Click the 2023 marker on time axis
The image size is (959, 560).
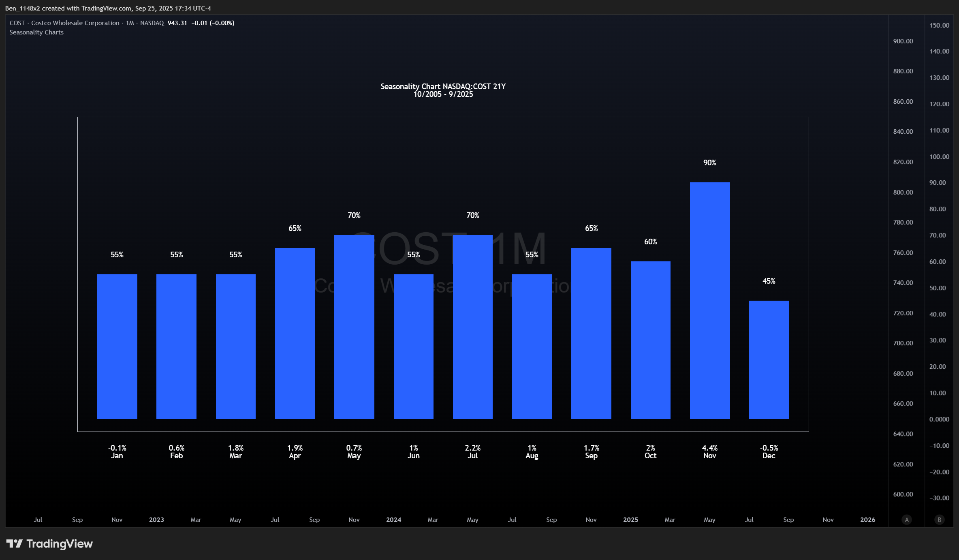(x=156, y=519)
